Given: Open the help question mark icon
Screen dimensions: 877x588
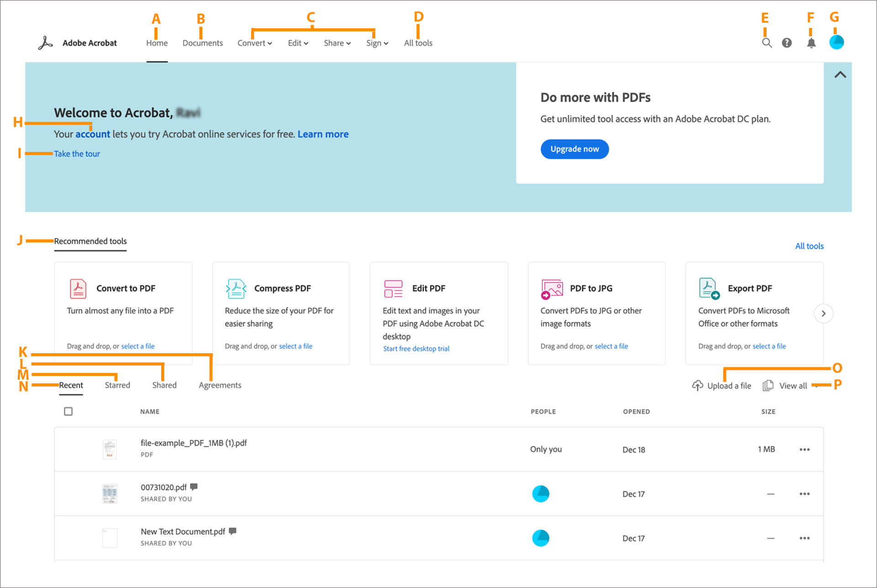Looking at the screenshot, I should 787,43.
